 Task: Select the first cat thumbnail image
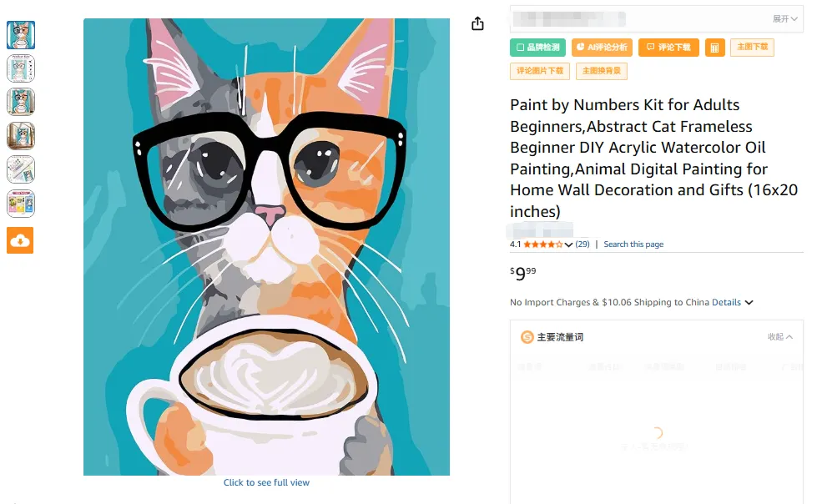coord(20,34)
